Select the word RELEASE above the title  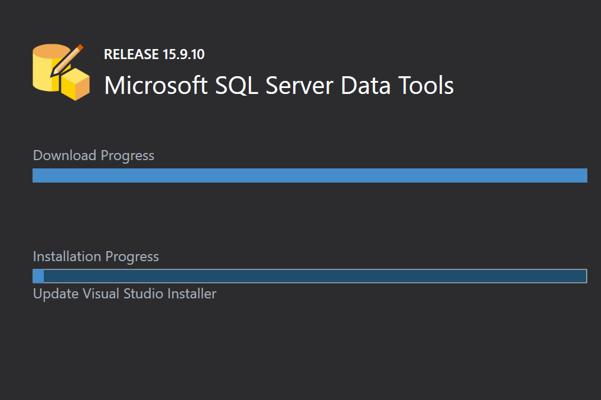coord(131,54)
